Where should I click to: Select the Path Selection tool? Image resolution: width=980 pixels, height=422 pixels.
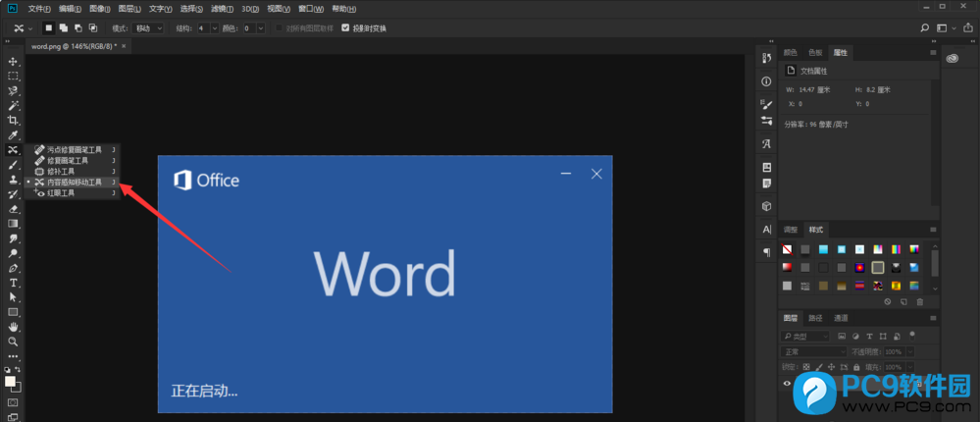[13, 297]
